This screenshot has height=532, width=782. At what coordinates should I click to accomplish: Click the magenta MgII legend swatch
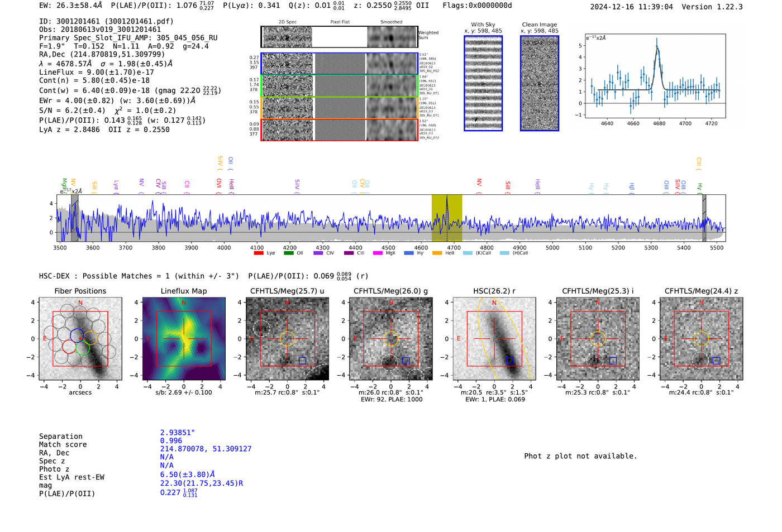coord(378,253)
